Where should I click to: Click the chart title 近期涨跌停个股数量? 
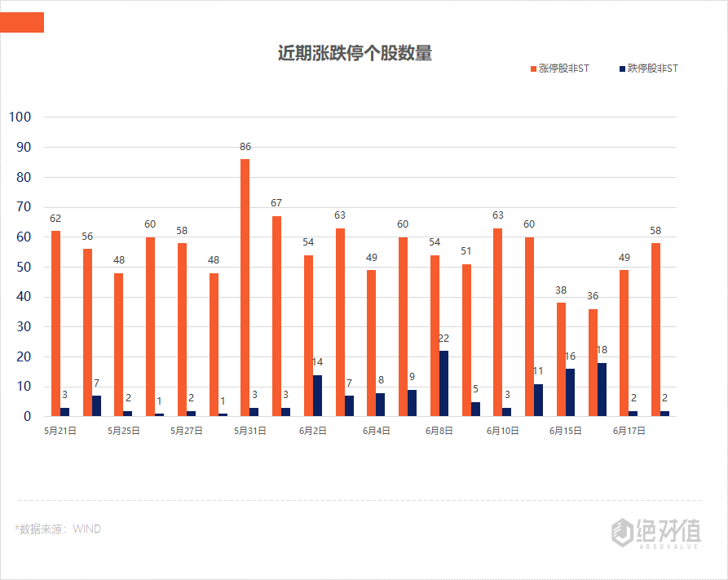coord(355,54)
